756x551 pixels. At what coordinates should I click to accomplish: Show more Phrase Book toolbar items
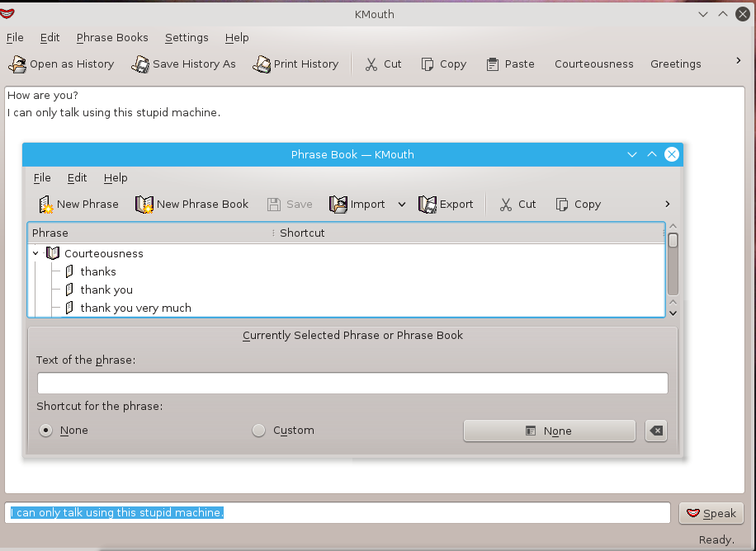click(668, 205)
